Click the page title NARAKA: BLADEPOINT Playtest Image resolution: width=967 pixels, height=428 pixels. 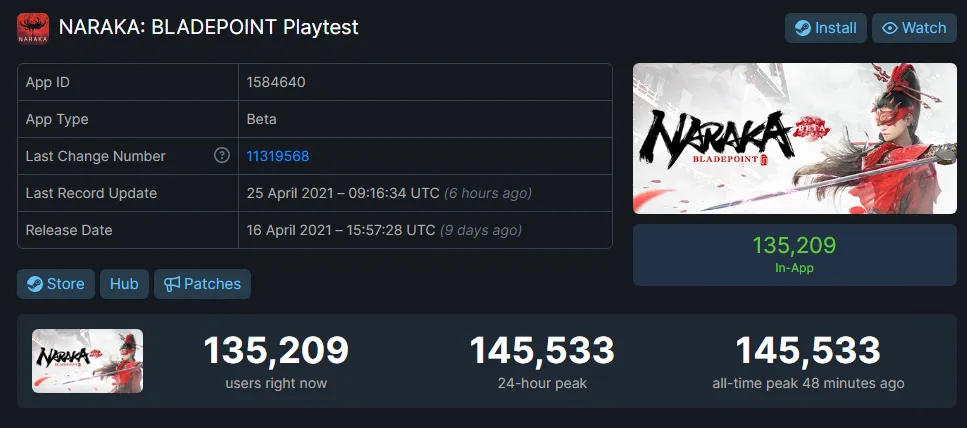(208, 28)
